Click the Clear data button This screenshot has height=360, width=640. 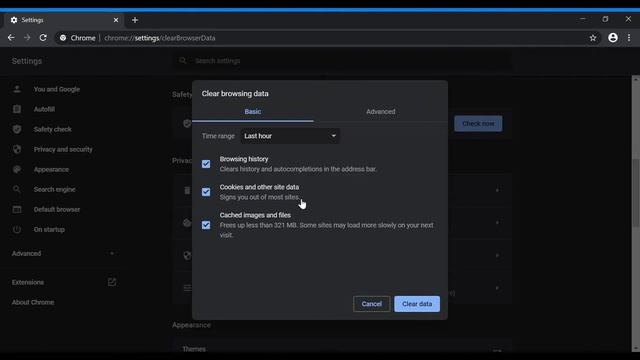pyautogui.click(x=417, y=304)
